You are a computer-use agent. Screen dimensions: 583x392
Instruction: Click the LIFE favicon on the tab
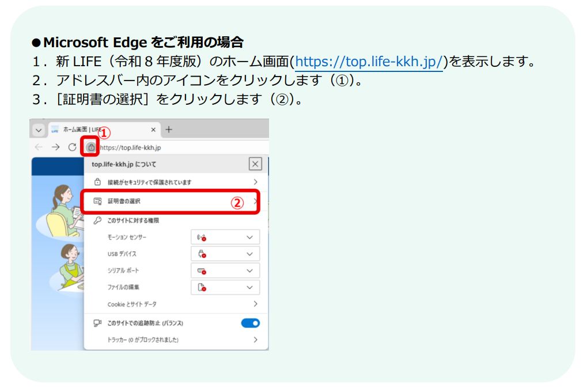click(55, 130)
